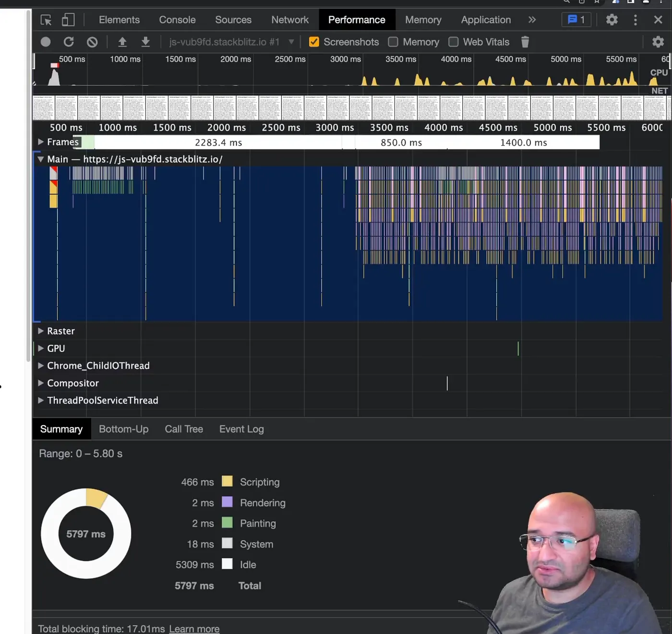The image size is (672, 634).
Task: Click the Learn more link
Action: point(194,629)
